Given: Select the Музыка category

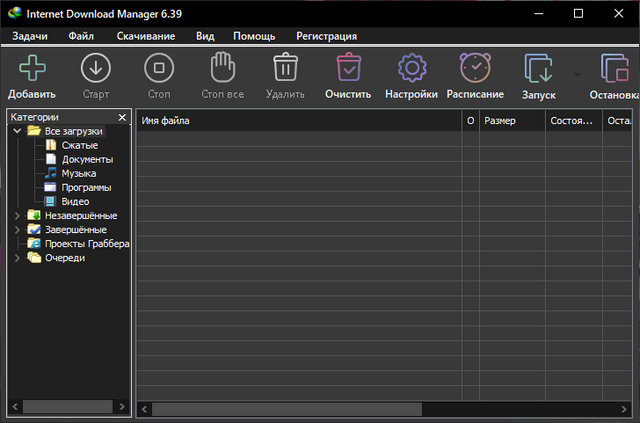Looking at the screenshot, I should point(78,173).
